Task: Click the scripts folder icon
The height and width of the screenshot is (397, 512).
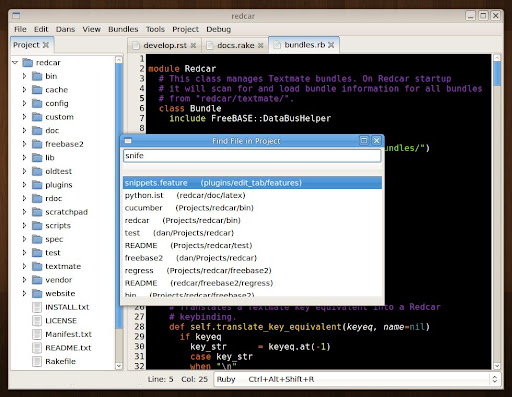Action: [37, 226]
